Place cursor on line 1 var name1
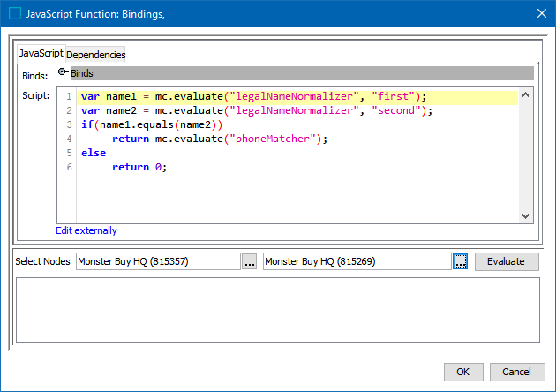This screenshot has width=556, height=392. pos(253,96)
